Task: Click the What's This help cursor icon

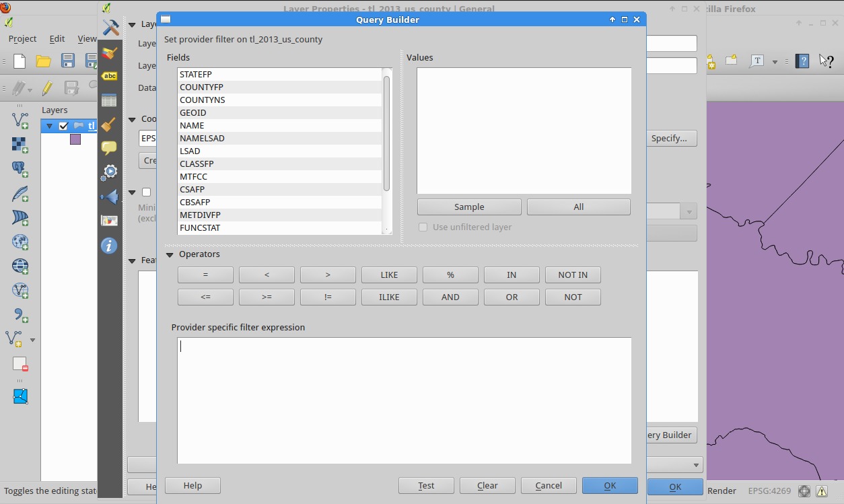Action: pyautogui.click(x=827, y=61)
